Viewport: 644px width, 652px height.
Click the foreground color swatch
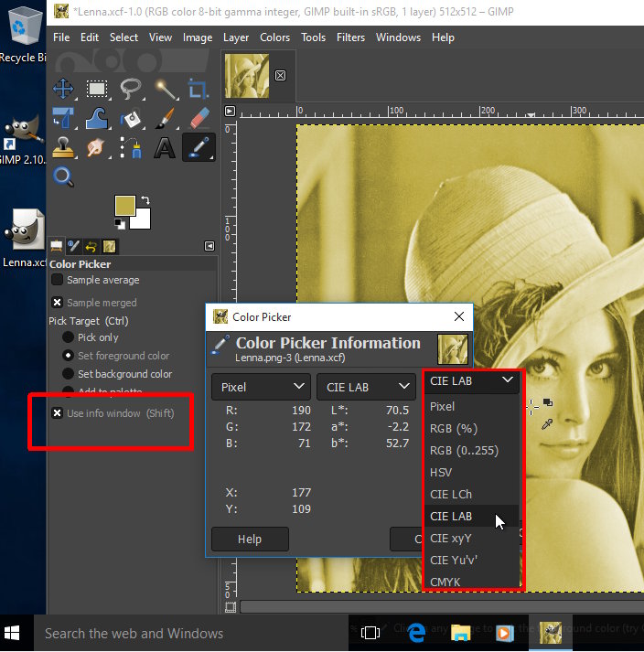(x=124, y=205)
